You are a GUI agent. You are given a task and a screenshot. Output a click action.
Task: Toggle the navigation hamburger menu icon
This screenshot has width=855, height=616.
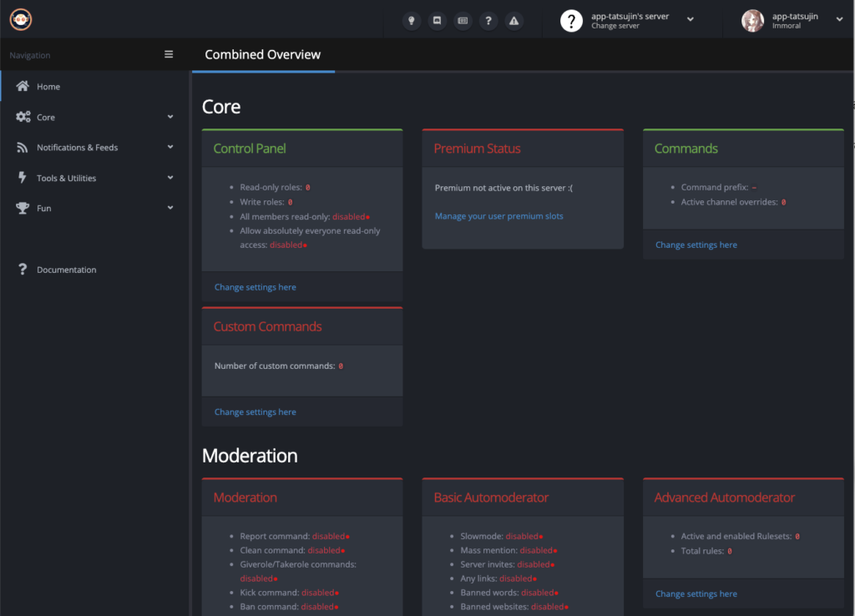pyautogui.click(x=169, y=55)
